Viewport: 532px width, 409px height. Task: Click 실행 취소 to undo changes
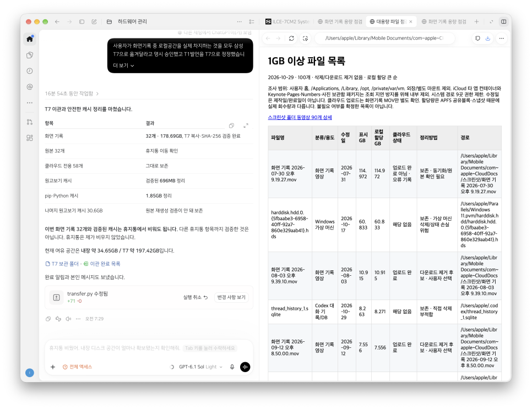pos(195,297)
